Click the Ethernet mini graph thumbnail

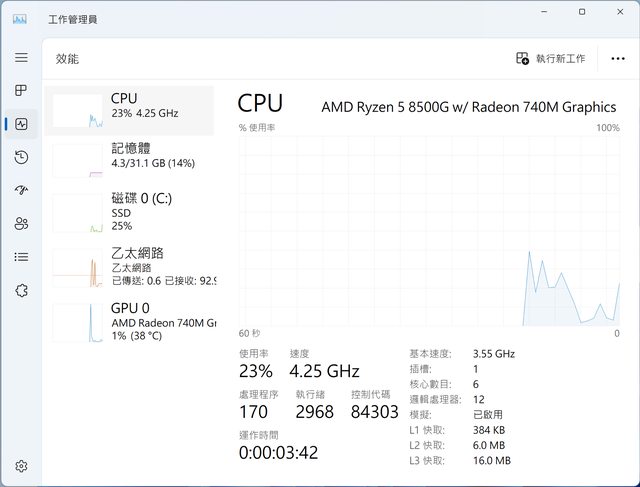(x=77, y=268)
